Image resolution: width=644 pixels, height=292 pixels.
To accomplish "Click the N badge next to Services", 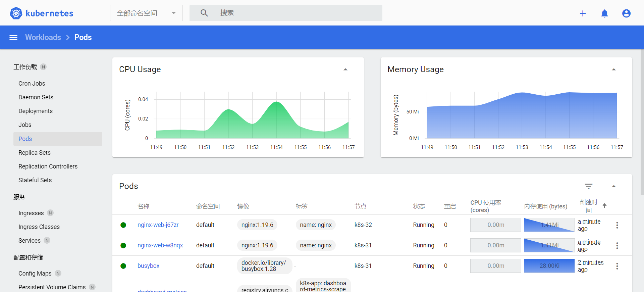I will click(x=47, y=240).
